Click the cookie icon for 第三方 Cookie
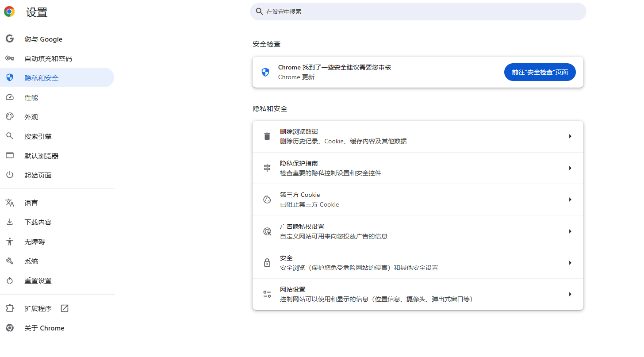 [x=267, y=200]
